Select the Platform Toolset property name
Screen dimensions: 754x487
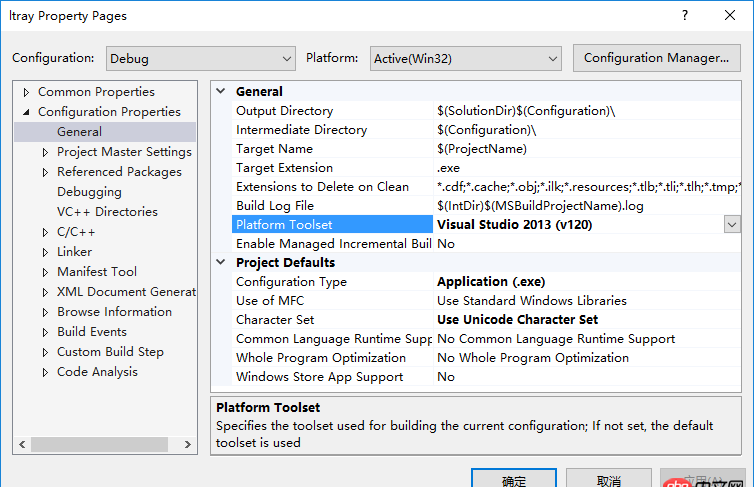pos(333,225)
